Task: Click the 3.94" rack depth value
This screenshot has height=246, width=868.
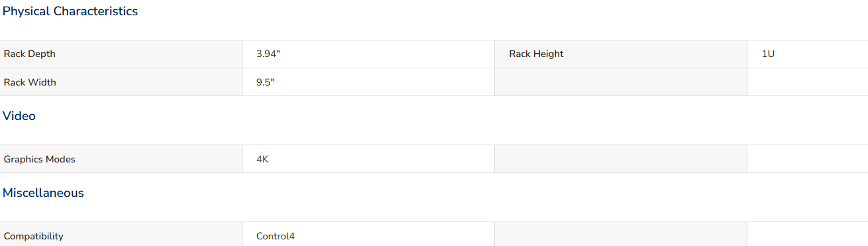Action: 268,54
